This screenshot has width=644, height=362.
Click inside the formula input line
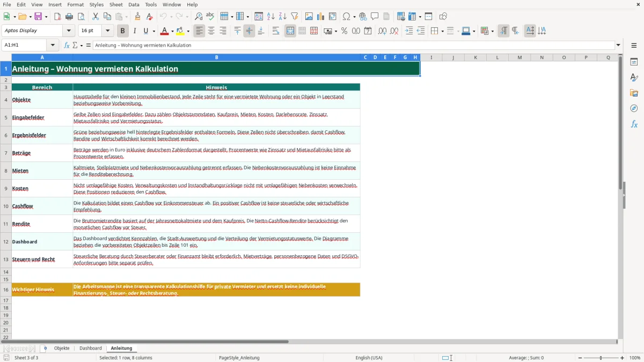point(353,45)
